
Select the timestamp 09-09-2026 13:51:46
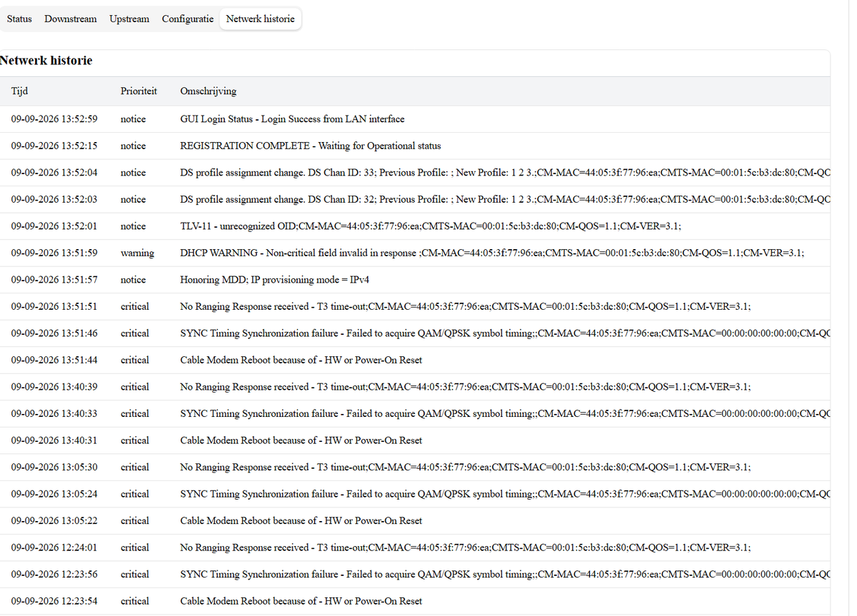[x=54, y=333]
